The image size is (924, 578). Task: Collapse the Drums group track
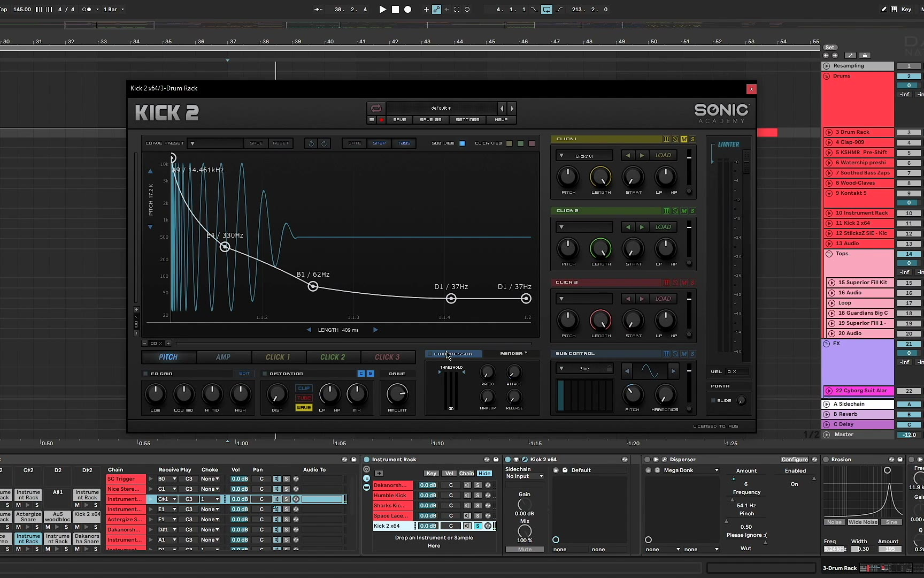click(x=827, y=76)
